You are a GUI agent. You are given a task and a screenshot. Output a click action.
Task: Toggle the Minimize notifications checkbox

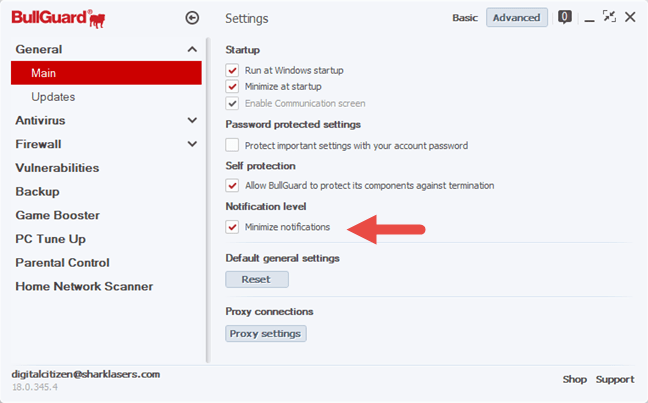[233, 227]
